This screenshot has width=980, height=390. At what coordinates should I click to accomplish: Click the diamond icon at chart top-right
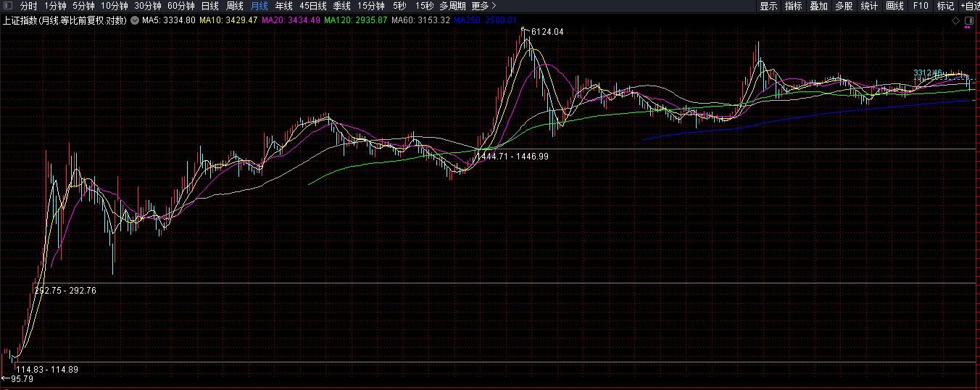955,20
